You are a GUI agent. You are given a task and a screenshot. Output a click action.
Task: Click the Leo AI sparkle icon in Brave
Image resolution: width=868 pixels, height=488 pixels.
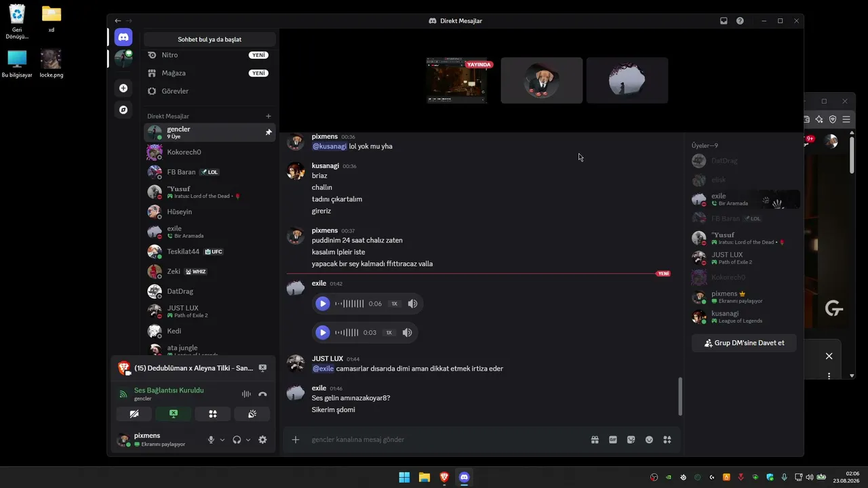pyautogui.click(x=819, y=119)
